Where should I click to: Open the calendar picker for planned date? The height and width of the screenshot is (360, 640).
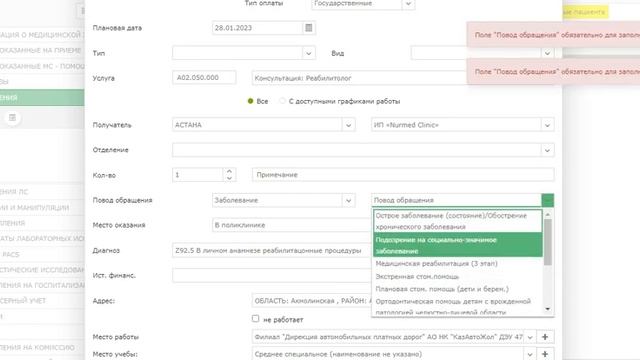[309, 28]
